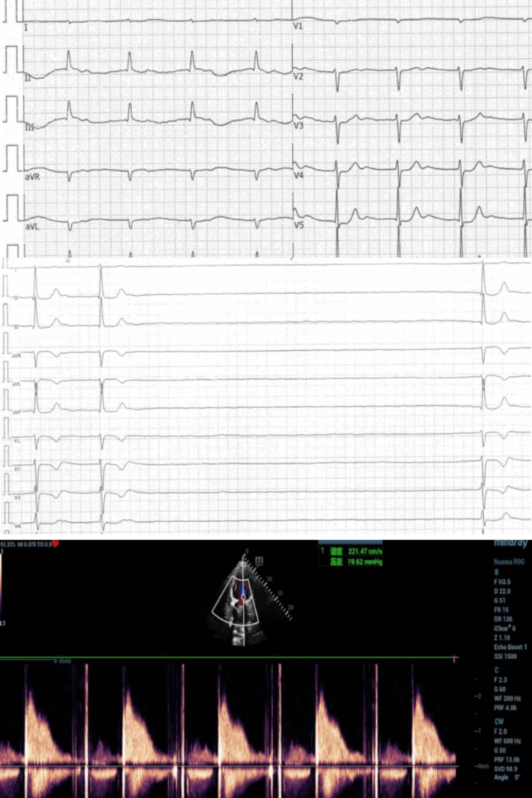The height and width of the screenshot is (798, 532).
Task: Click the iClear 6 setting
Action: click(x=504, y=628)
